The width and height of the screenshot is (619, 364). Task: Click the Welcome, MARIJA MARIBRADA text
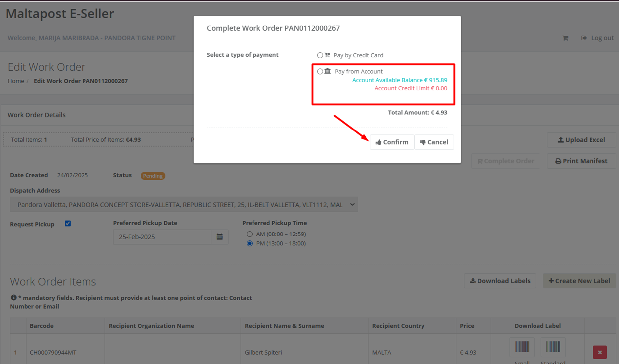(91, 38)
